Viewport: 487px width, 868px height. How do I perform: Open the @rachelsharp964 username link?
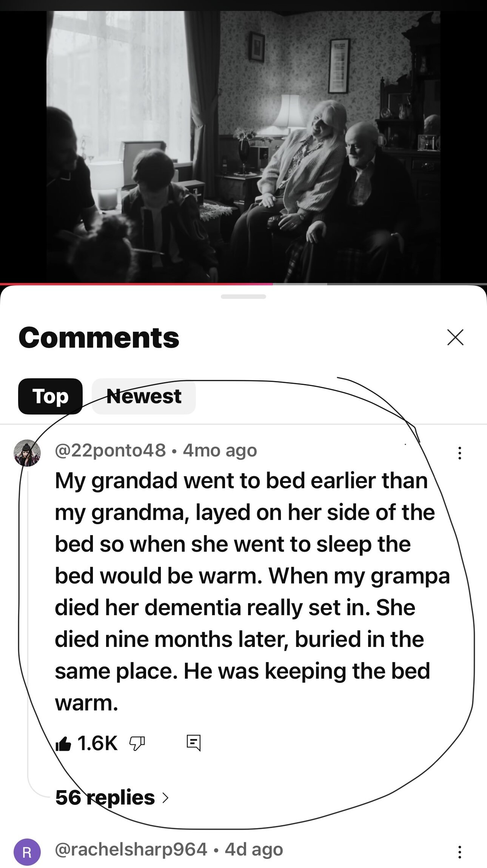coord(131,849)
